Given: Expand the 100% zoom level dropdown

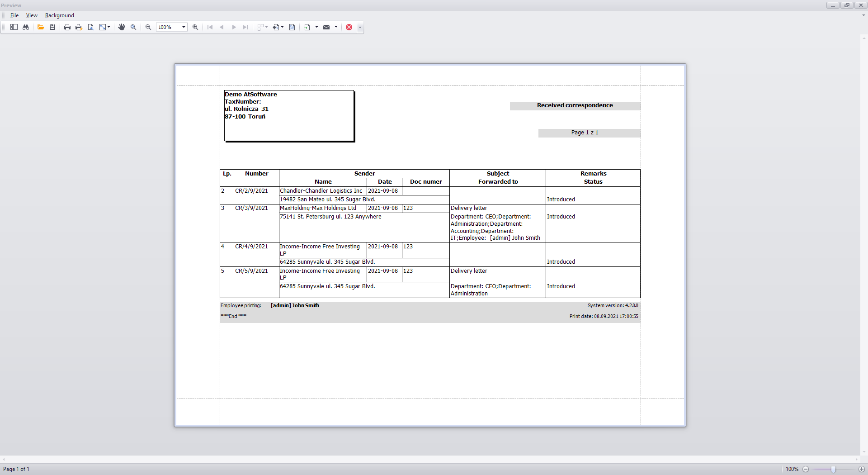Looking at the screenshot, I should pyautogui.click(x=184, y=27).
